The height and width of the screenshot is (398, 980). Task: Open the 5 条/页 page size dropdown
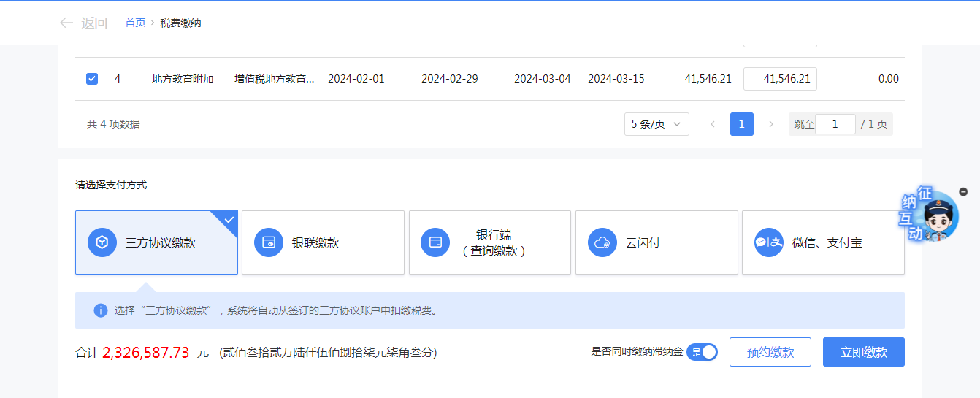[656, 124]
